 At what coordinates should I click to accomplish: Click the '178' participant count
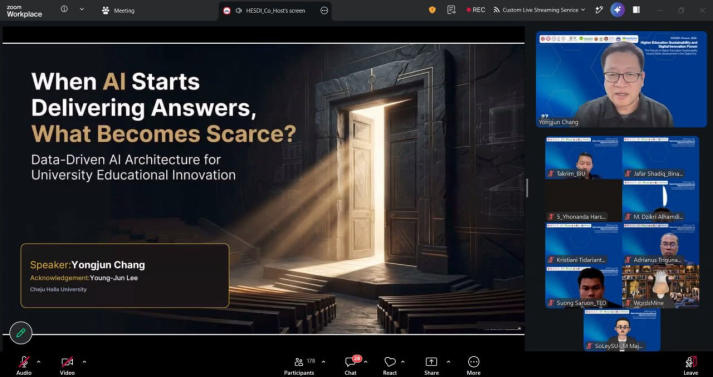pyautogui.click(x=311, y=361)
